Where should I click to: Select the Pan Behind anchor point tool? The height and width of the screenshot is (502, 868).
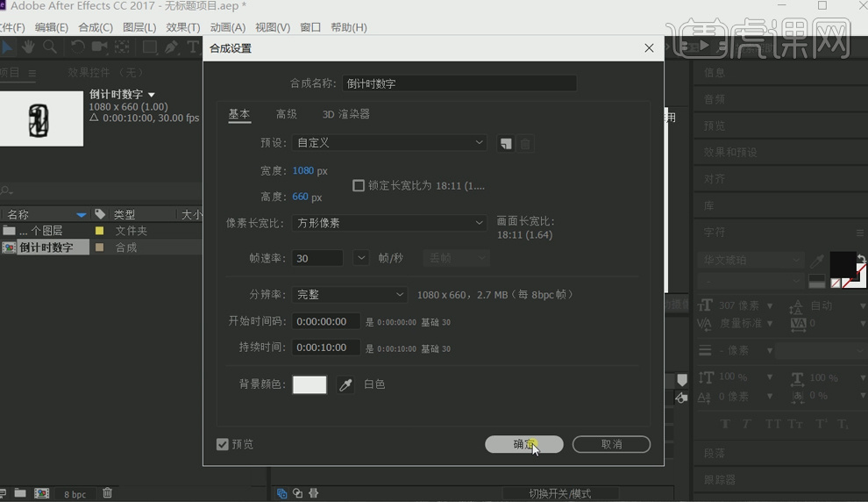(x=122, y=47)
